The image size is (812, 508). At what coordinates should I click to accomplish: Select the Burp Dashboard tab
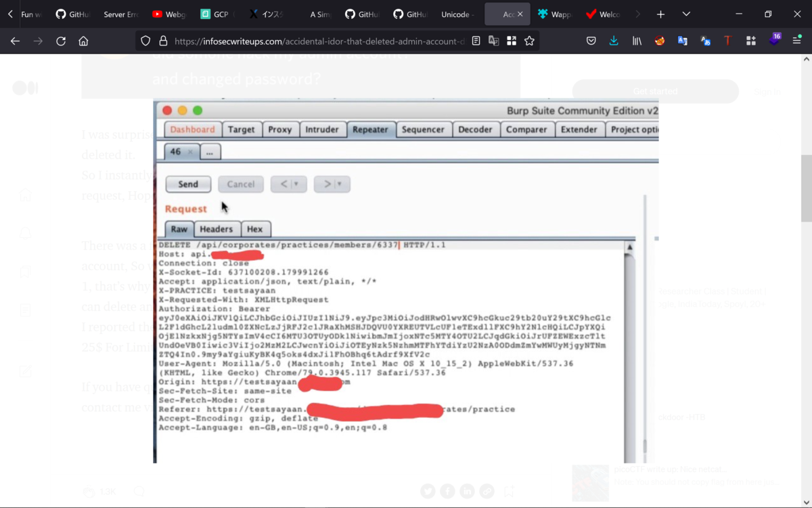tap(192, 129)
